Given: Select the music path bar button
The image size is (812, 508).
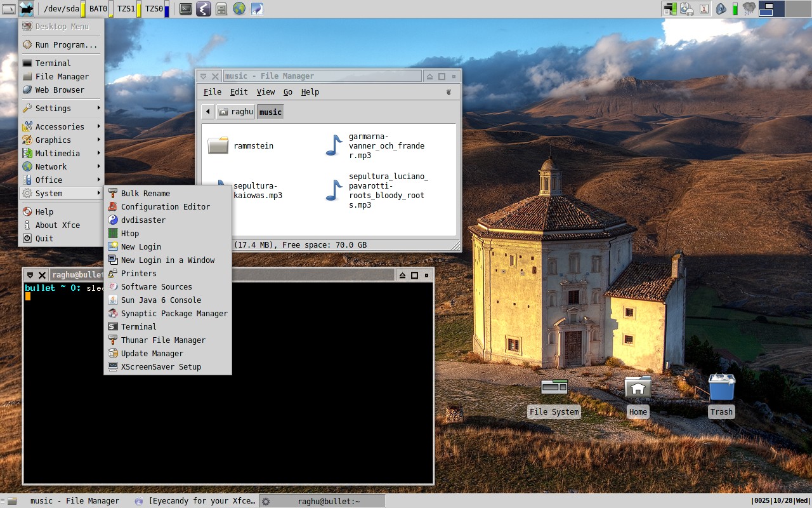Looking at the screenshot, I should (x=270, y=112).
